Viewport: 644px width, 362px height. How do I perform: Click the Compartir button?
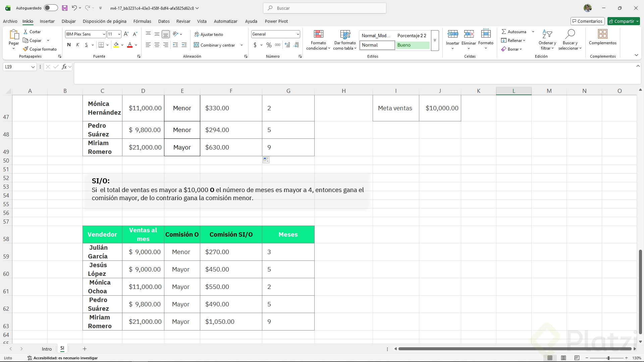624,21
